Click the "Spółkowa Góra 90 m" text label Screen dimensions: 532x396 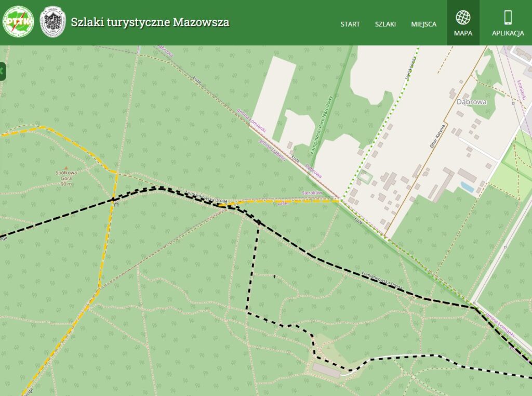pos(66,179)
